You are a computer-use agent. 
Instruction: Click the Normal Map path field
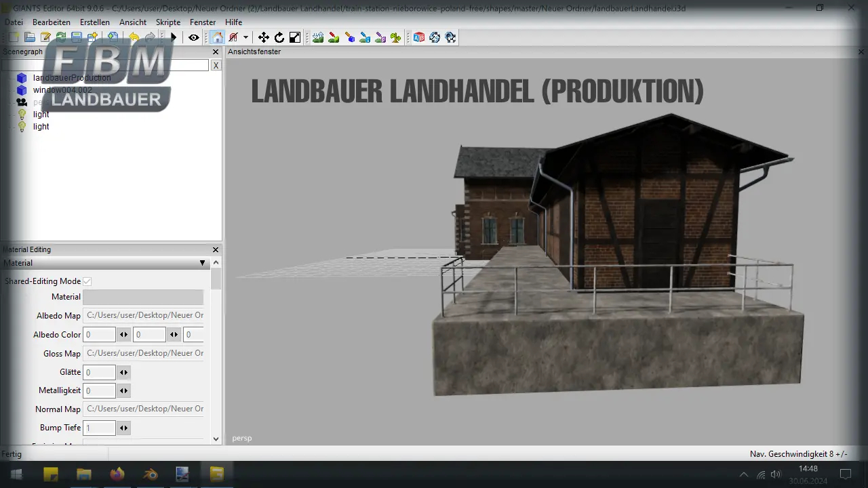(x=143, y=409)
